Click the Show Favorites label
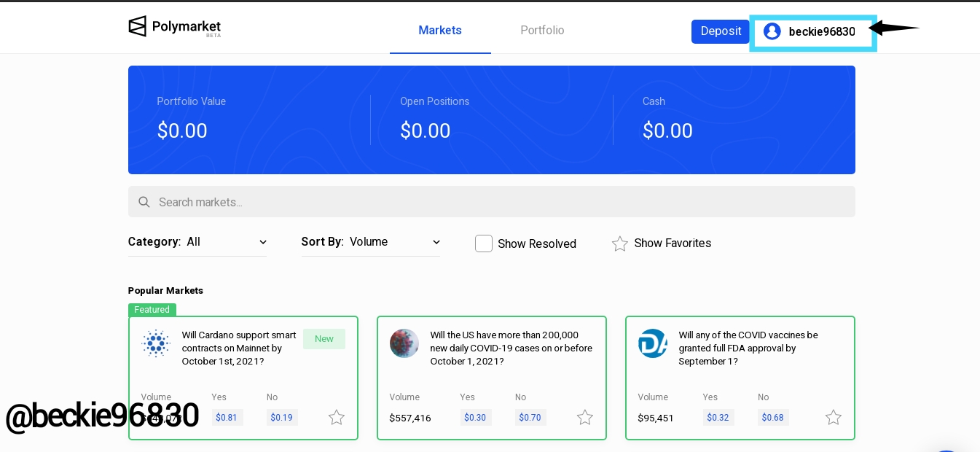This screenshot has height=452, width=980. click(673, 243)
